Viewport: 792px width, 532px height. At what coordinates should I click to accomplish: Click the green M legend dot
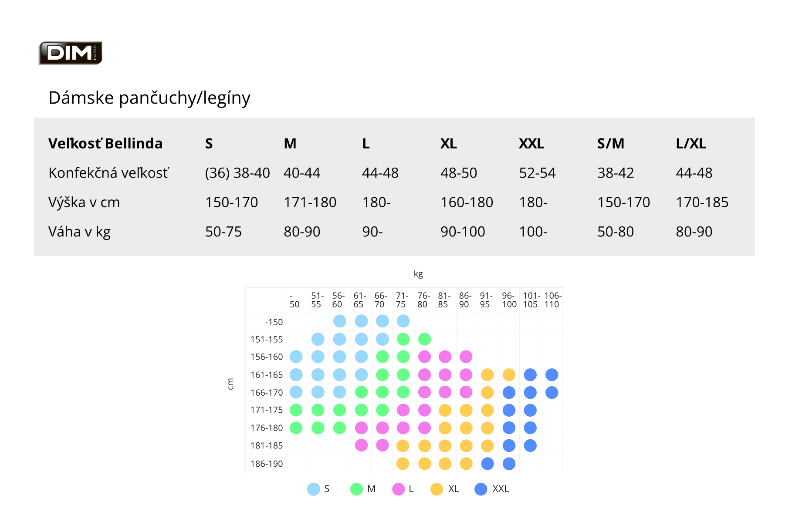pos(357,489)
